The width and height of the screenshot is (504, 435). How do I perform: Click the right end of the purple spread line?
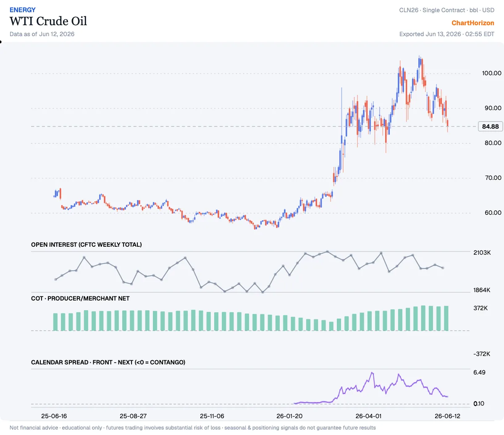tap(447, 396)
